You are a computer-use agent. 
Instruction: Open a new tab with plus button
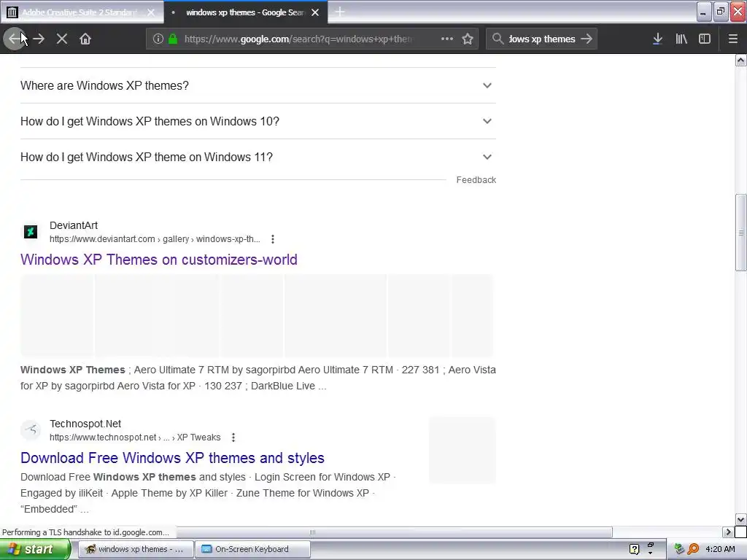click(x=340, y=12)
